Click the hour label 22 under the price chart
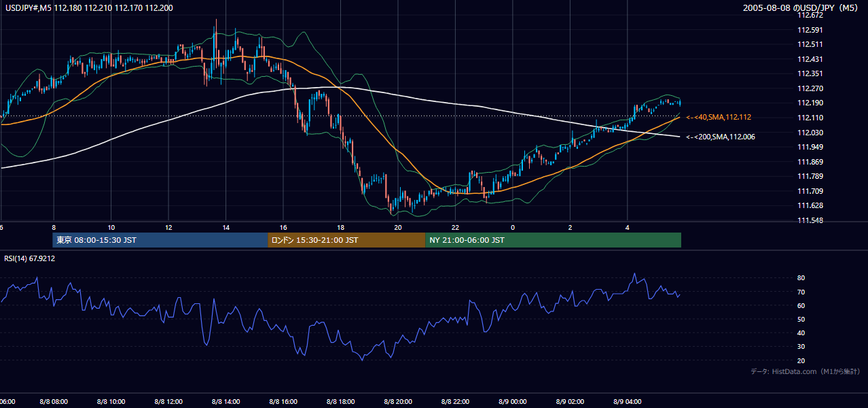The height and width of the screenshot is (408, 868). [455, 227]
